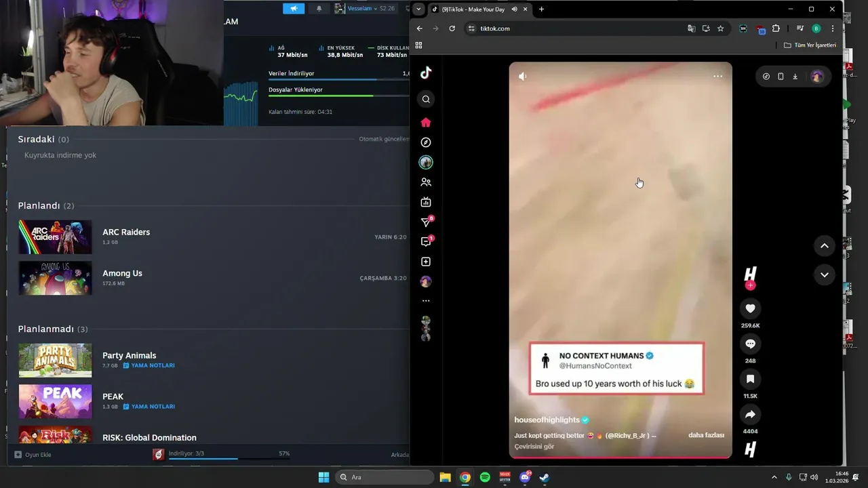Click TikTok Upload plus icon

pyautogui.click(x=426, y=262)
